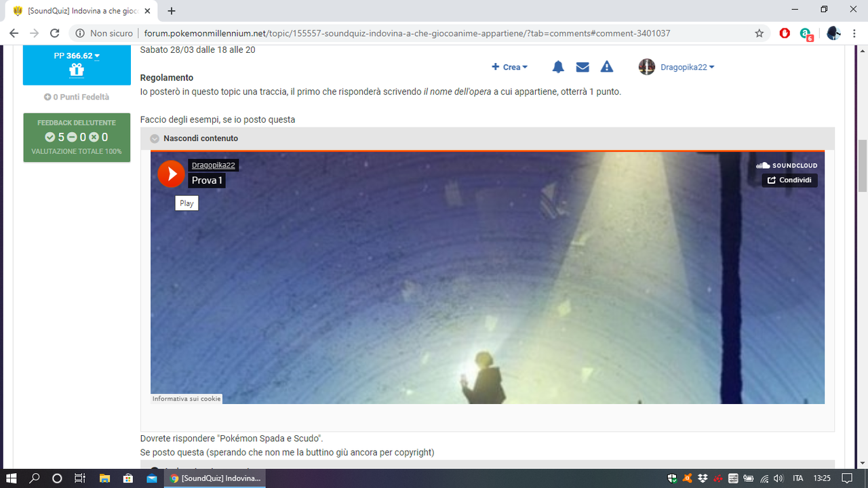Open Chrome's three-dot menu

[853, 32]
